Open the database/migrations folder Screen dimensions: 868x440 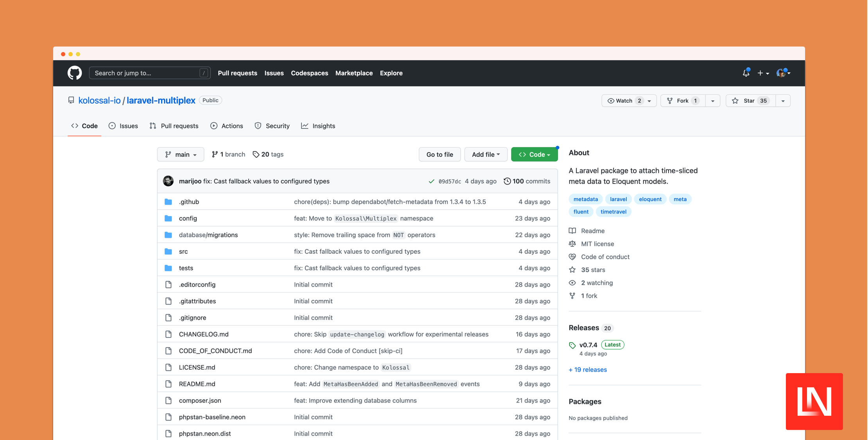208,235
